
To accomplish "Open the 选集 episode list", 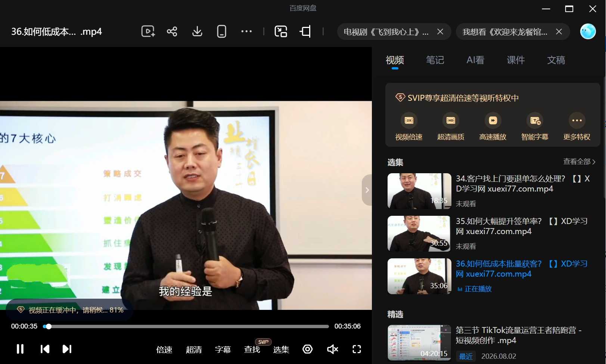I will click(281, 349).
